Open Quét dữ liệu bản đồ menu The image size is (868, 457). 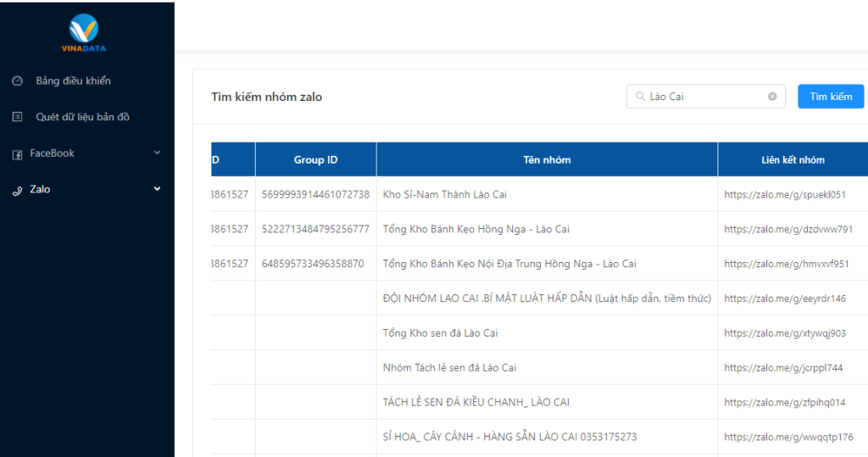pos(82,117)
